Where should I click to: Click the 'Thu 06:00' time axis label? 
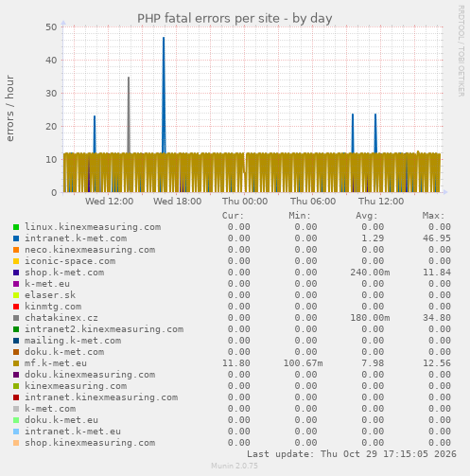(x=313, y=202)
